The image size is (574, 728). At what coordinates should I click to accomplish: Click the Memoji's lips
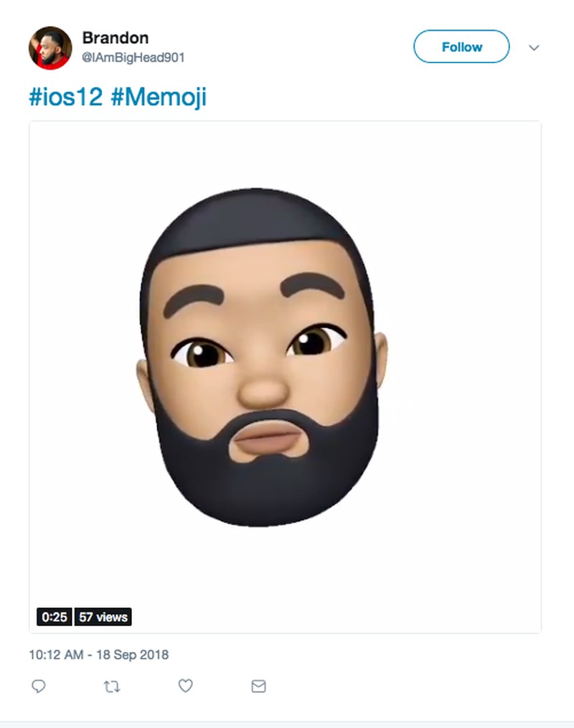268,439
